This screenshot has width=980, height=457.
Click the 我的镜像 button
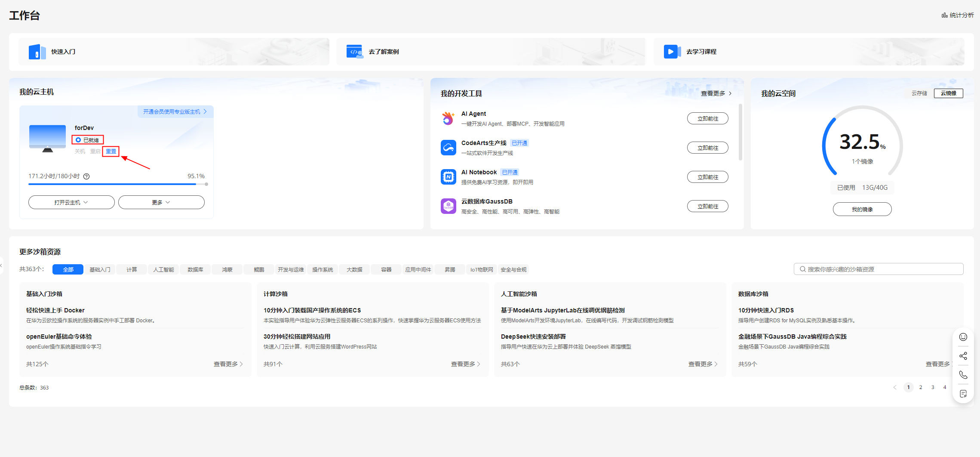[x=862, y=209]
